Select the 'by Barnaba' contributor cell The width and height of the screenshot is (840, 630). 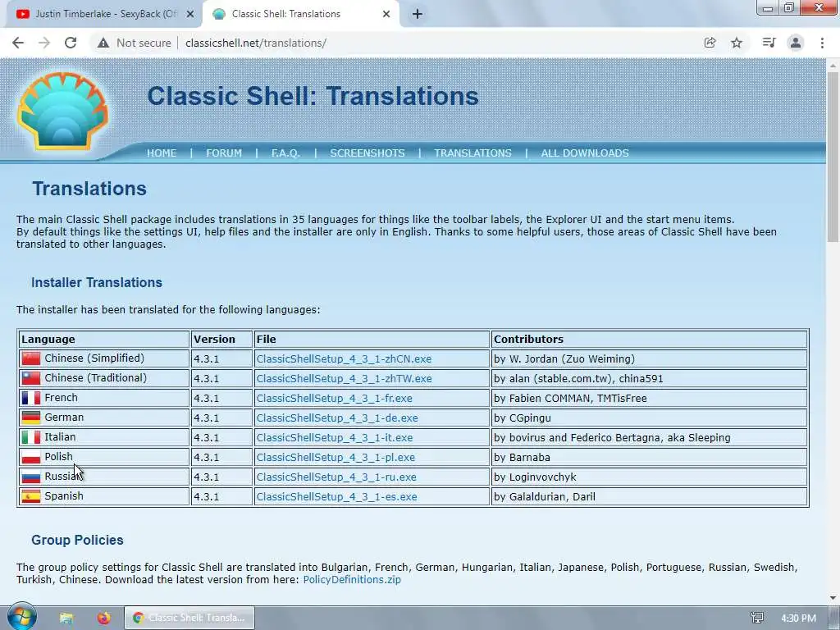tap(650, 458)
